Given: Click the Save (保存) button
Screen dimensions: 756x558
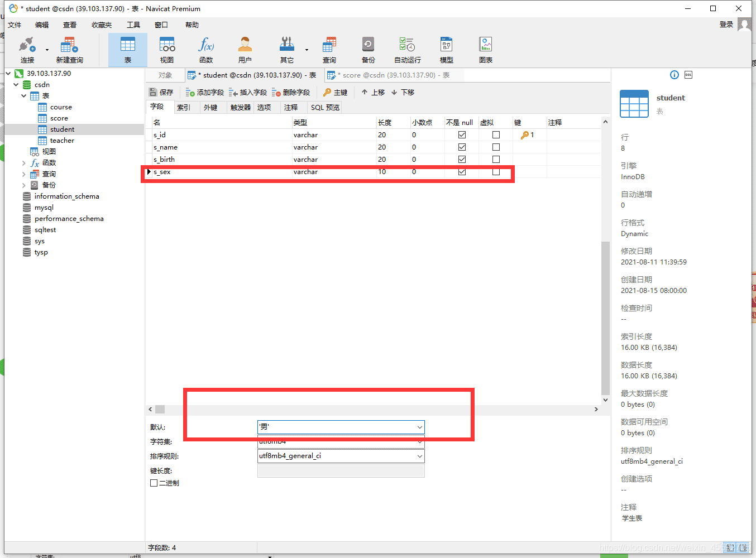Looking at the screenshot, I should 161,93.
